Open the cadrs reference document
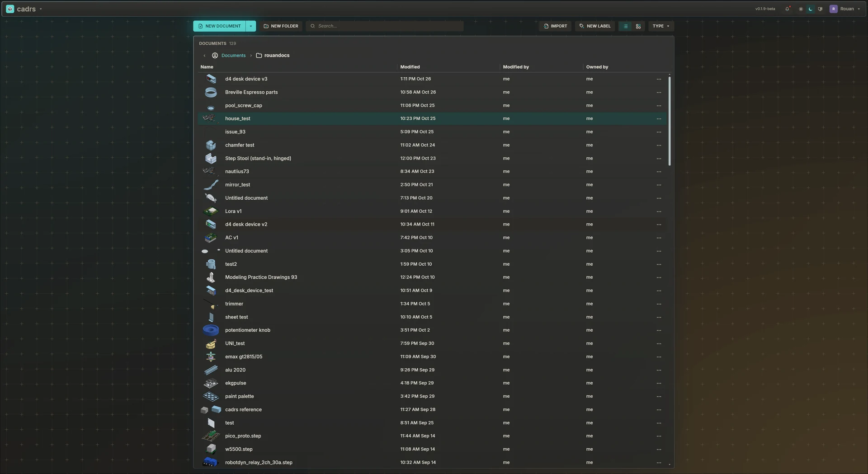This screenshot has width=868, height=474. tap(243, 410)
